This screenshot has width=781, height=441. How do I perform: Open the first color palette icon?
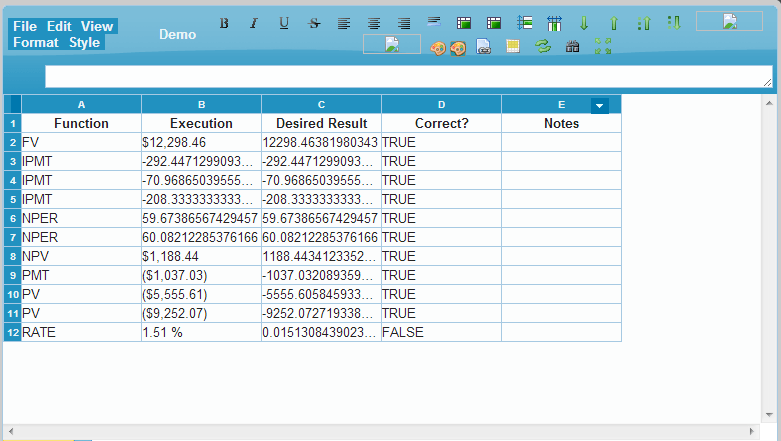(437, 48)
